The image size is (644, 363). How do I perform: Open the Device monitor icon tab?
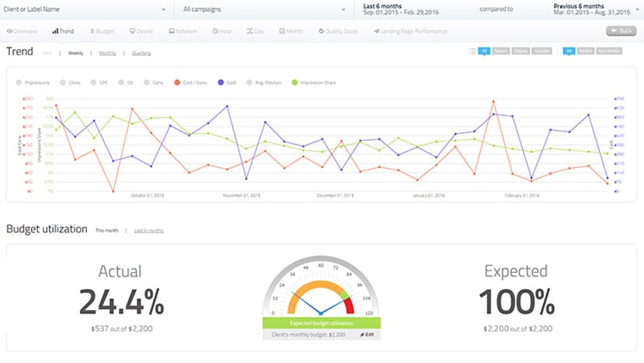[141, 31]
